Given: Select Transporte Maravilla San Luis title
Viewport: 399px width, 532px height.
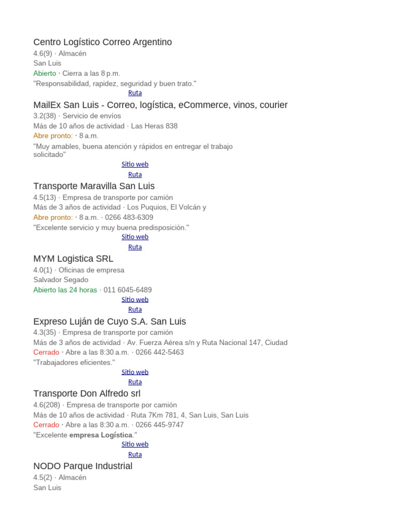Looking at the screenshot, I should [94, 187].
